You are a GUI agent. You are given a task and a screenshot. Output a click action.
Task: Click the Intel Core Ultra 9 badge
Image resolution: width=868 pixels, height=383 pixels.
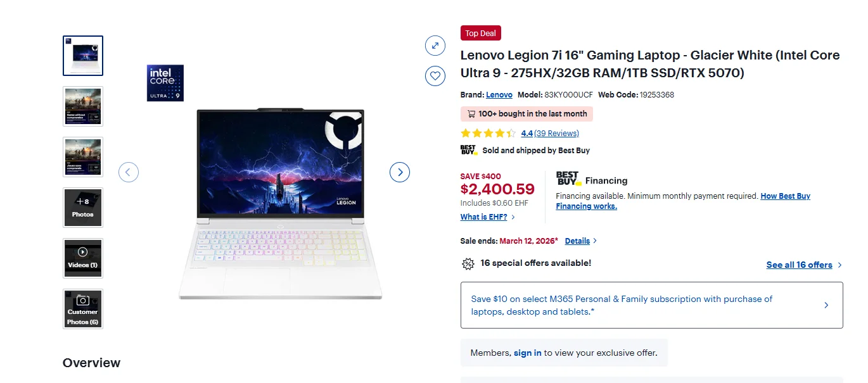165,83
